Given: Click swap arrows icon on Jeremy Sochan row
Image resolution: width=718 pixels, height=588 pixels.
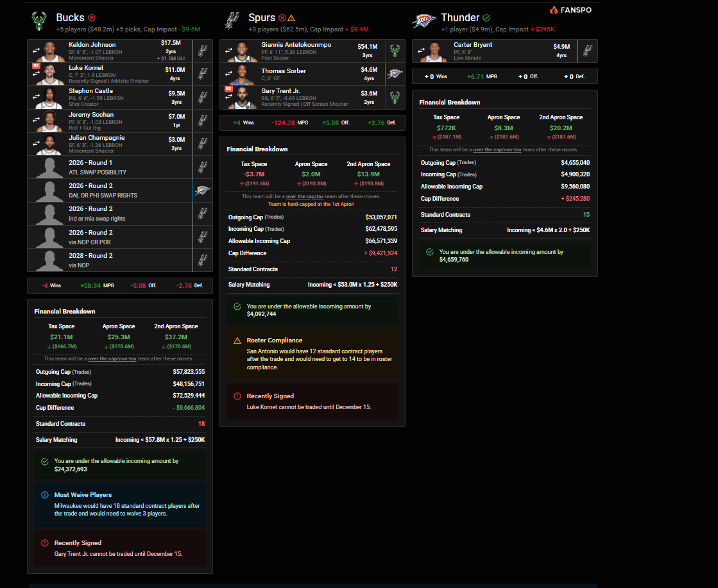Looking at the screenshot, I should pyautogui.click(x=36, y=120).
